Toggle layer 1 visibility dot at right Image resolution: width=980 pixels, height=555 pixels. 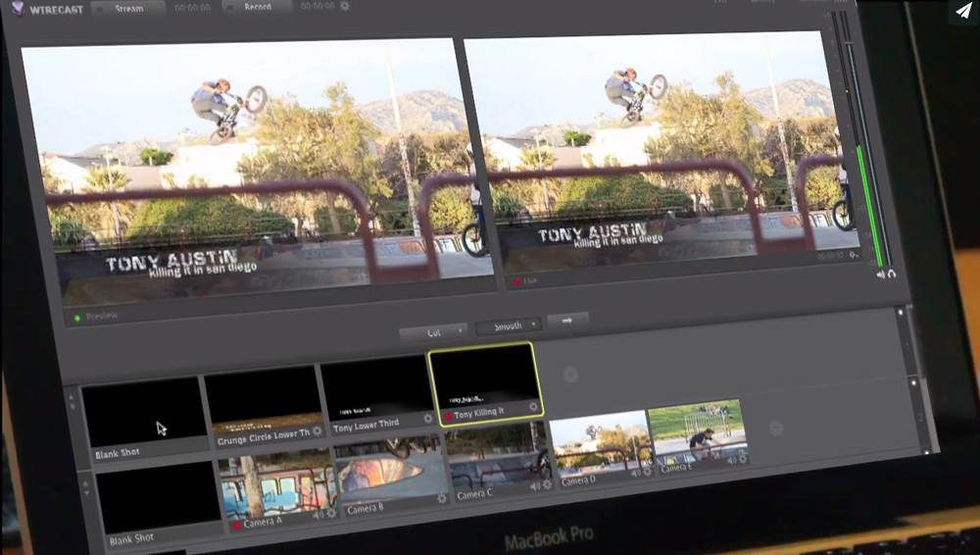[901, 312]
